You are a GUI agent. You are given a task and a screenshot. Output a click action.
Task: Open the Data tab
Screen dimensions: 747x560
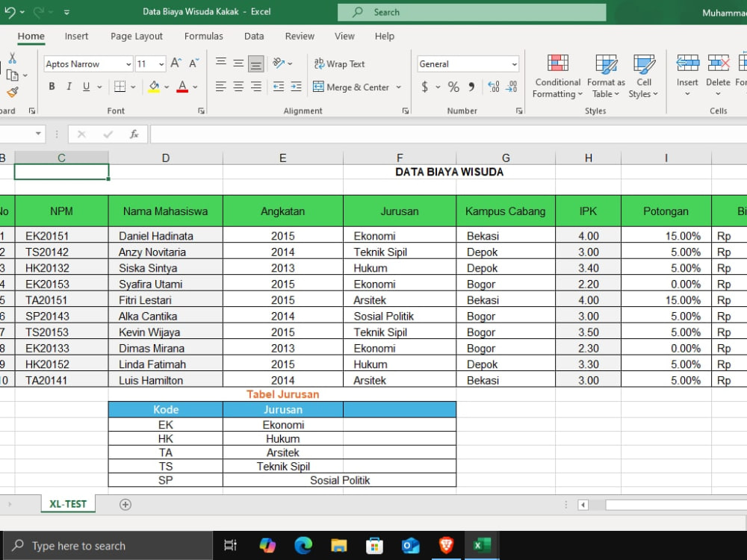coord(254,36)
